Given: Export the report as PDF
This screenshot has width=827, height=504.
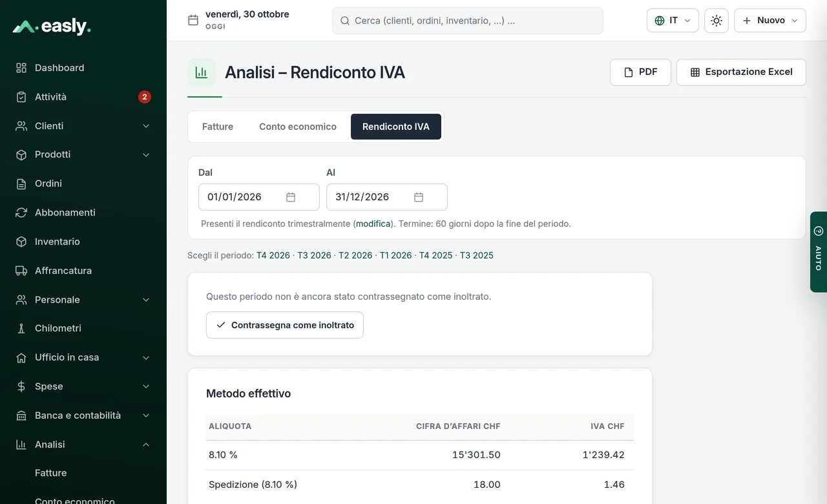Looking at the screenshot, I should click(x=640, y=72).
